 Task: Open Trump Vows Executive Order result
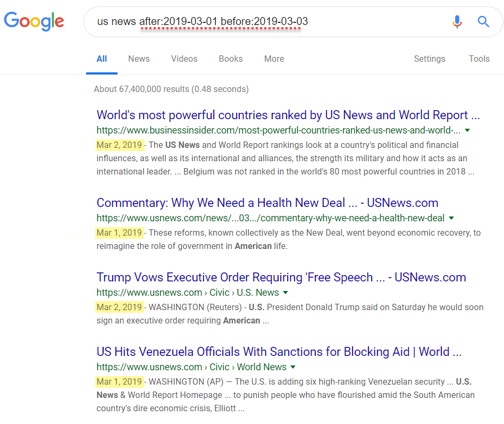pyautogui.click(x=281, y=277)
